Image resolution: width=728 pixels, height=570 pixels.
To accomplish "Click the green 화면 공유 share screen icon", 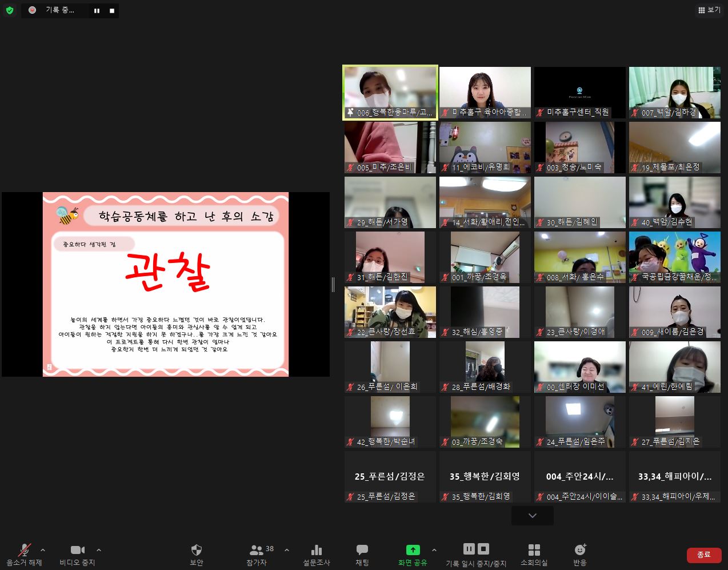I will [x=413, y=550].
